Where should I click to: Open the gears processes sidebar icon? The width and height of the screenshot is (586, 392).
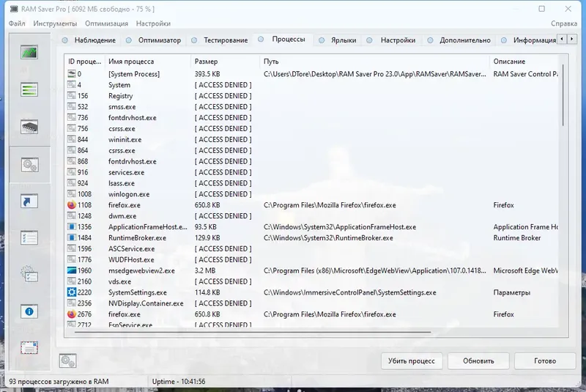(x=29, y=165)
